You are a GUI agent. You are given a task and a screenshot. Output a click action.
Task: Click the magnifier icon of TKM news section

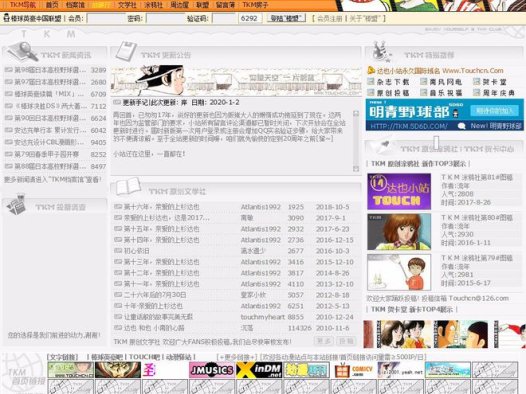click(23, 51)
